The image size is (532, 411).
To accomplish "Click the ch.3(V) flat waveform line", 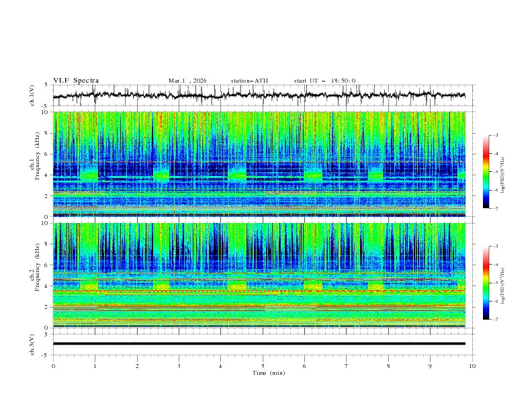I will (259, 344).
